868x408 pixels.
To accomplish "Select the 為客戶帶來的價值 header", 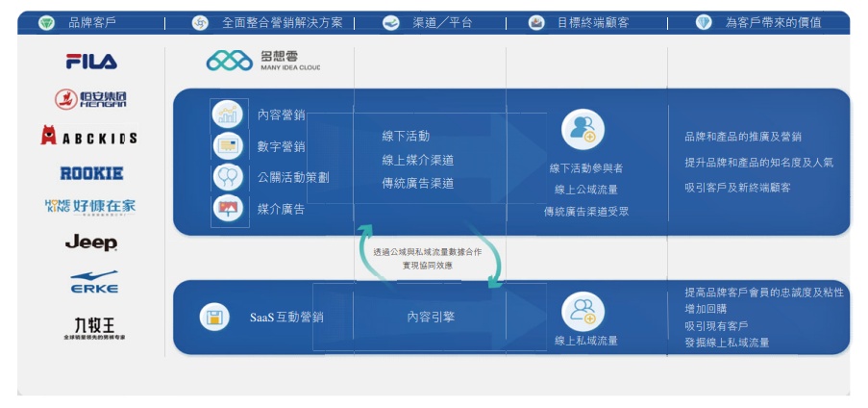I will [x=774, y=23].
